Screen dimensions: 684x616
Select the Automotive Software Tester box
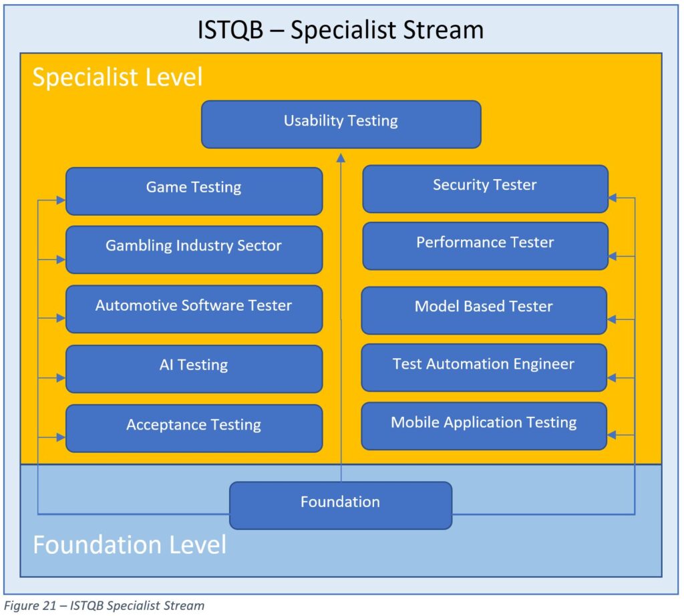194,309
